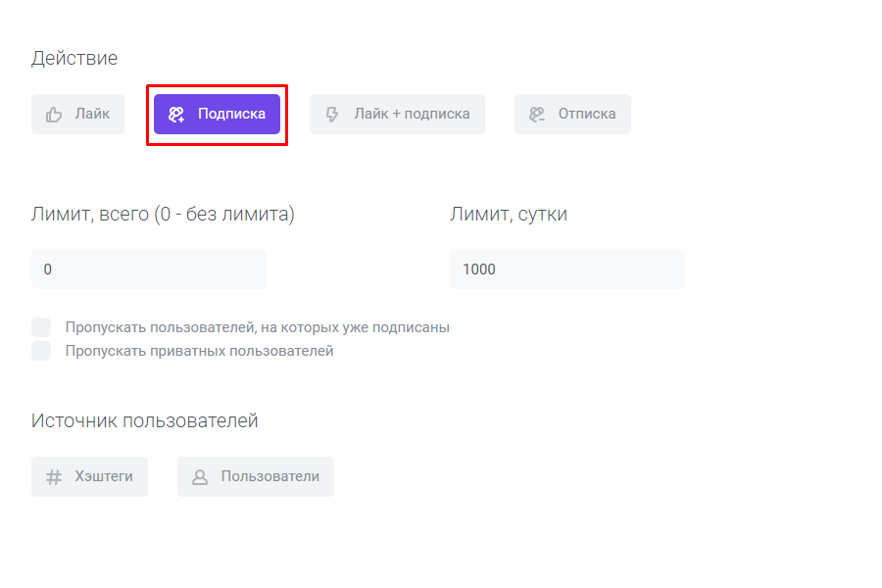This screenshot has height=588, width=882.
Task: Click the lightning icon on Лайк + подписка
Action: 332,115
